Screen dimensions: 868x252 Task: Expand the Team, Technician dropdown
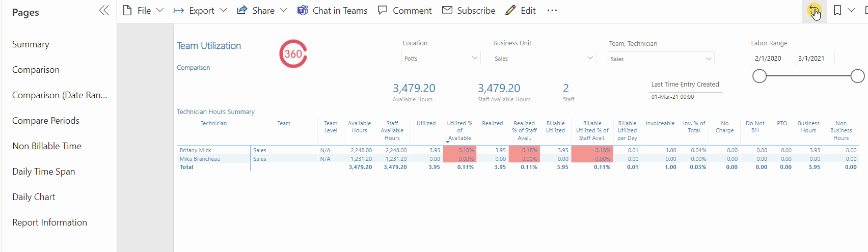pos(661,59)
